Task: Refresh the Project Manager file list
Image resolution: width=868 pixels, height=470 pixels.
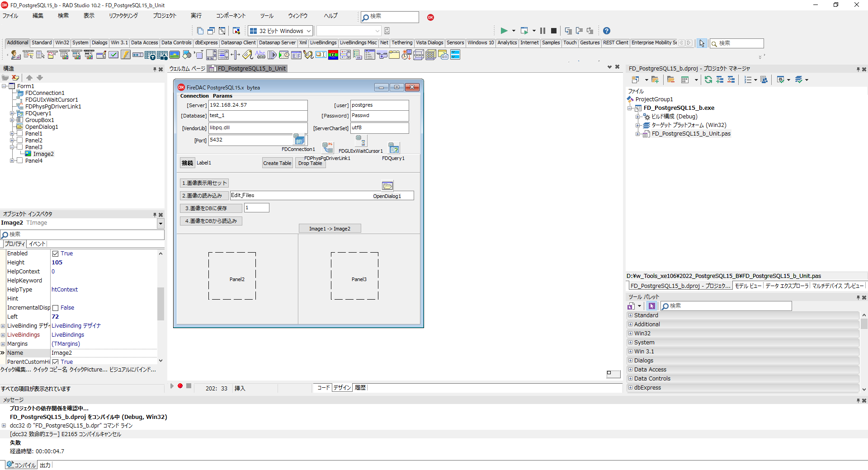Action: (708, 80)
